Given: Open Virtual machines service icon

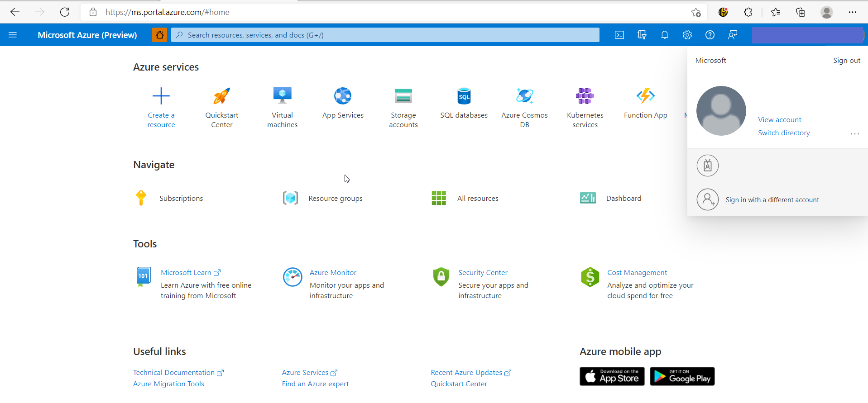Looking at the screenshot, I should tap(283, 96).
